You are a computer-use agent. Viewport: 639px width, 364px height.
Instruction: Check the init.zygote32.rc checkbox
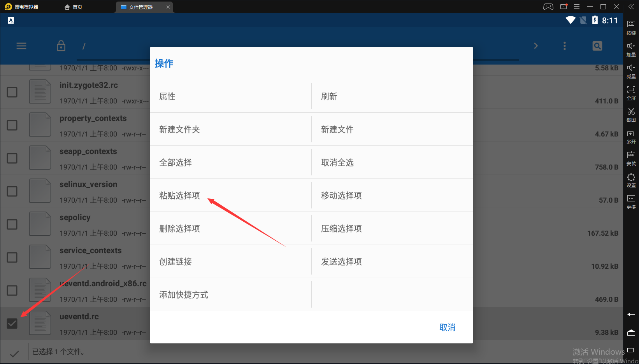coord(12,92)
